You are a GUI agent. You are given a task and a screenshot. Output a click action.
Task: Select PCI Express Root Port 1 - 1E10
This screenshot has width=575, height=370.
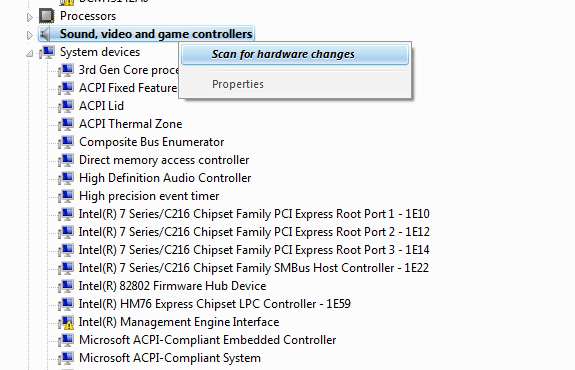(254, 214)
